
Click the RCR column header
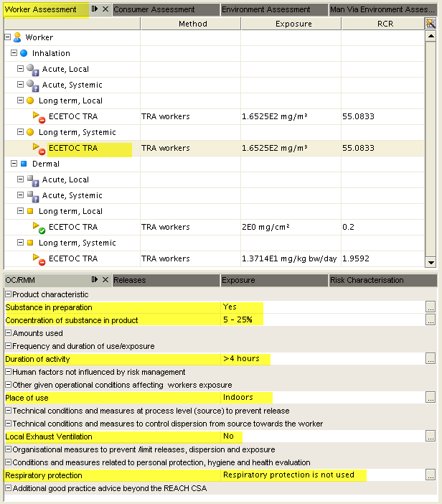pyautogui.click(x=383, y=24)
